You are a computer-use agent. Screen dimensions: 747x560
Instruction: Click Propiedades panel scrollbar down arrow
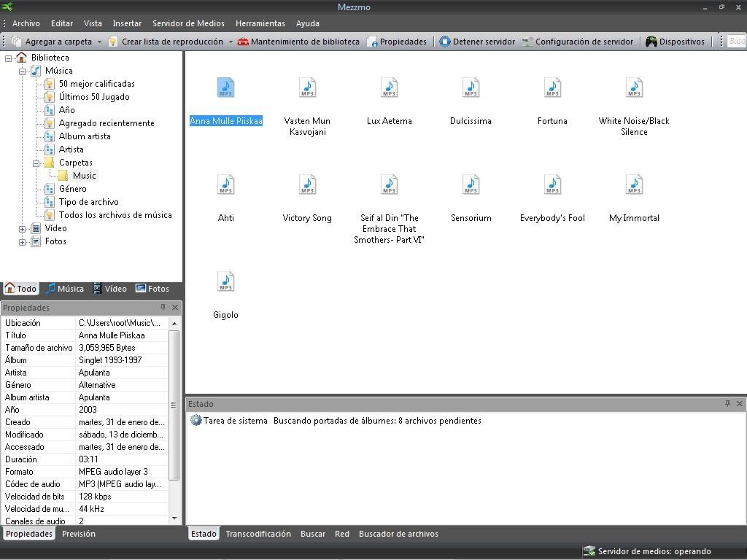click(174, 518)
